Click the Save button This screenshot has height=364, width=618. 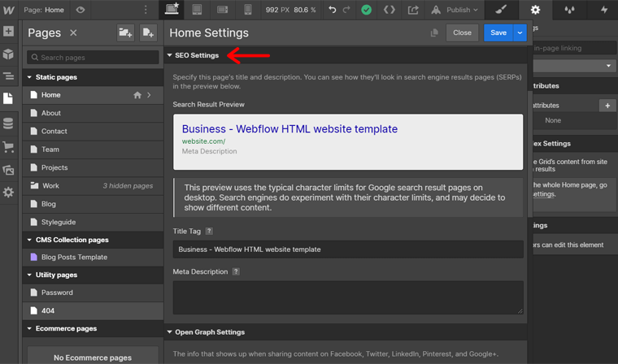(498, 32)
